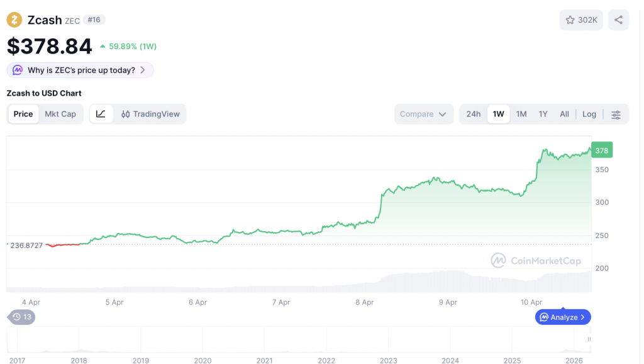Screen dimensions: 644x364
Task: Click the 378 current price label
Action: [x=601, y=150]
